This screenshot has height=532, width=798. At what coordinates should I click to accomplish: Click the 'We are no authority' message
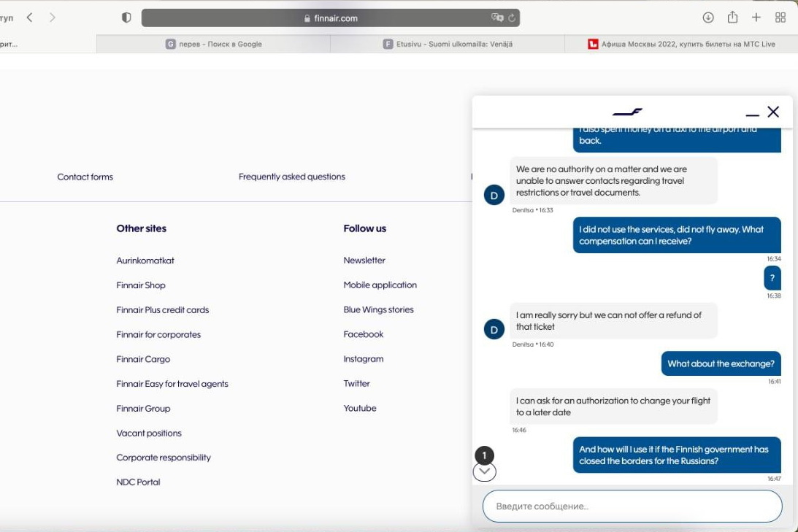(x=614, y=180)
